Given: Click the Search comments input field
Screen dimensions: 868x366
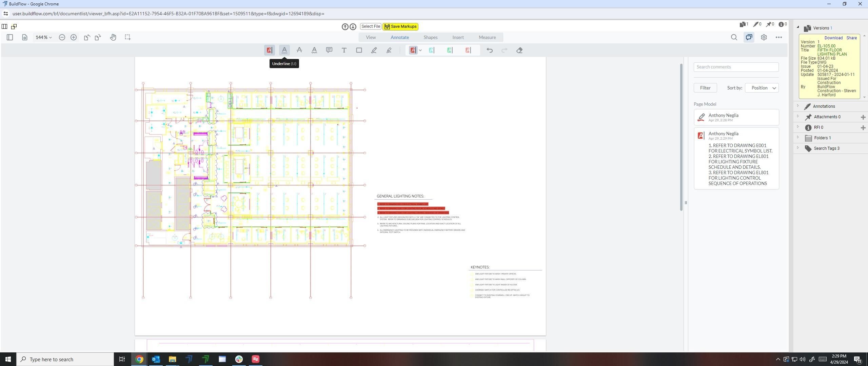Looking at the screenshot, I should click(x=736, y=67).
